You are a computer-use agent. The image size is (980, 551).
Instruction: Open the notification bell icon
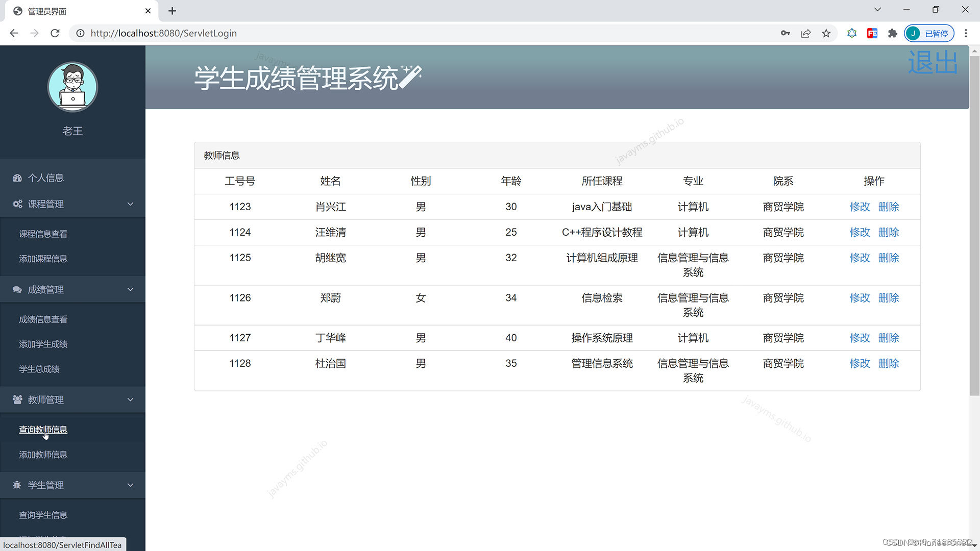tap(851, 33)
